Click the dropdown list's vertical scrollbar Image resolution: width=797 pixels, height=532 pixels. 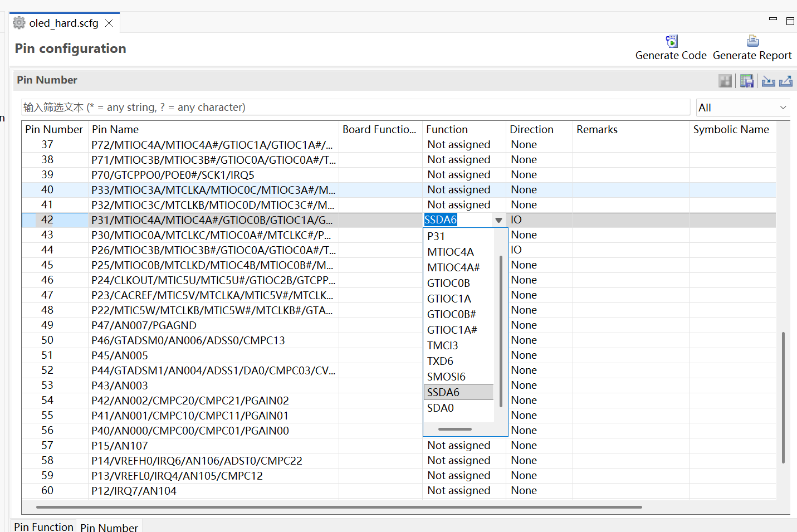501,331
